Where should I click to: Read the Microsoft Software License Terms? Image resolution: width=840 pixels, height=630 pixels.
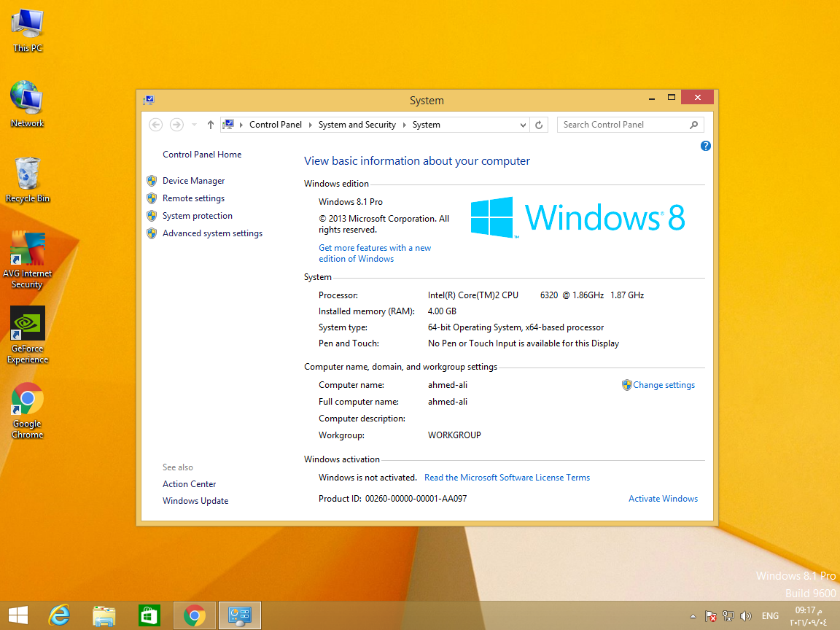(x=507, y=478)
